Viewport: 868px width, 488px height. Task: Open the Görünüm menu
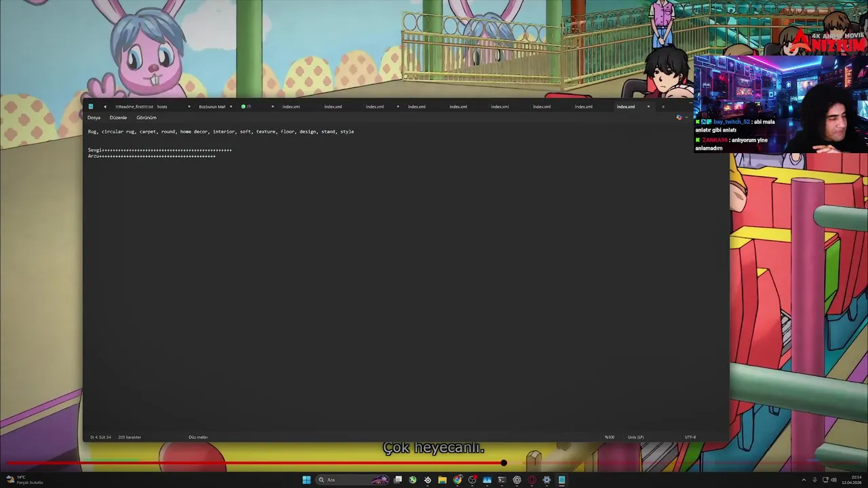coord(146,118)
